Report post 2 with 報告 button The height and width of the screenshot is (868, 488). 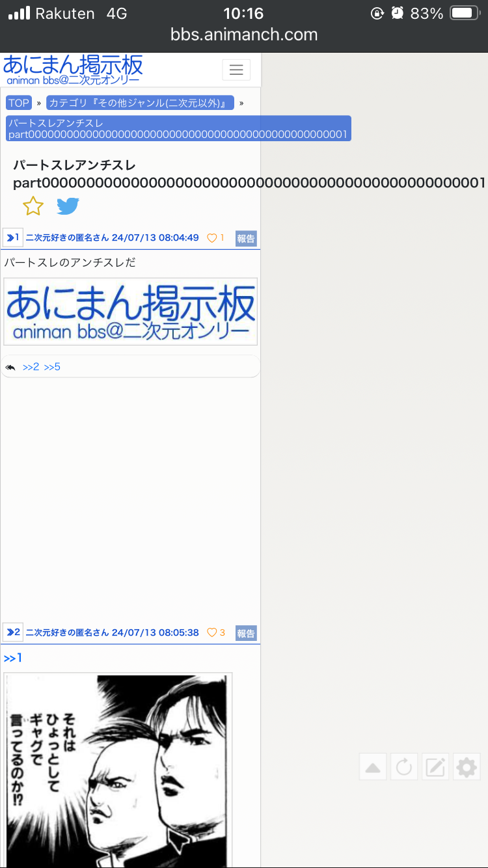pos(246,633)
